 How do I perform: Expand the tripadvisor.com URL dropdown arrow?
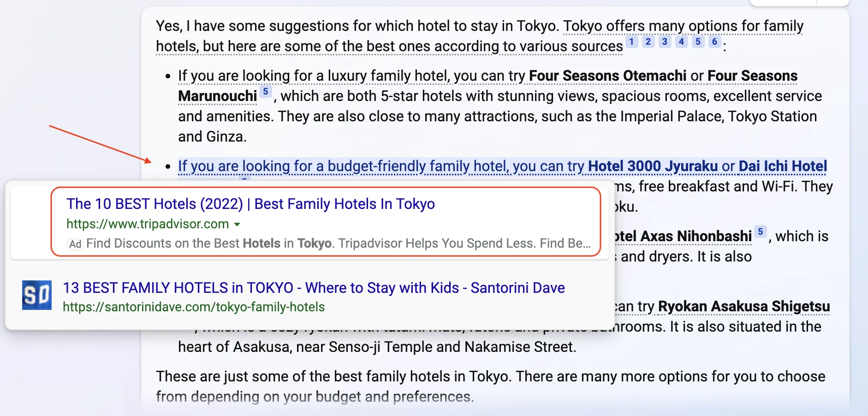point(237,225)
